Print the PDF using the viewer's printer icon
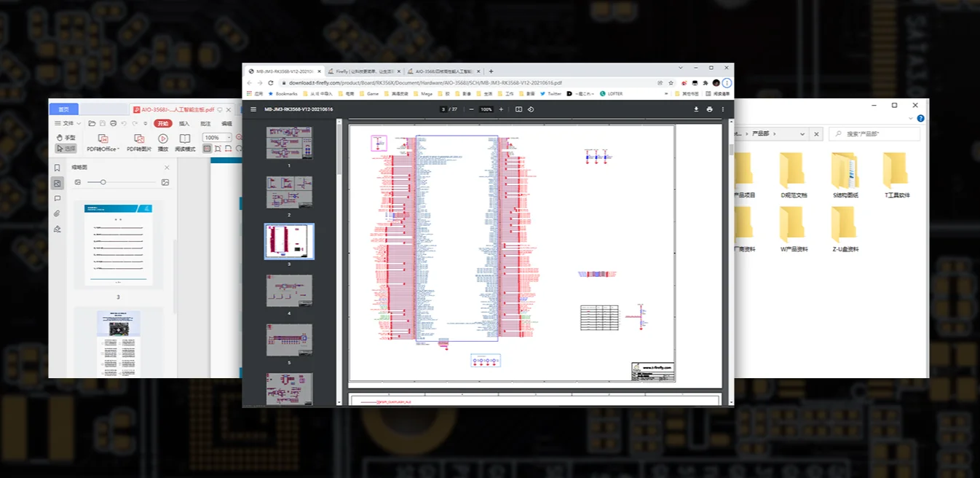 click(709, 109)
